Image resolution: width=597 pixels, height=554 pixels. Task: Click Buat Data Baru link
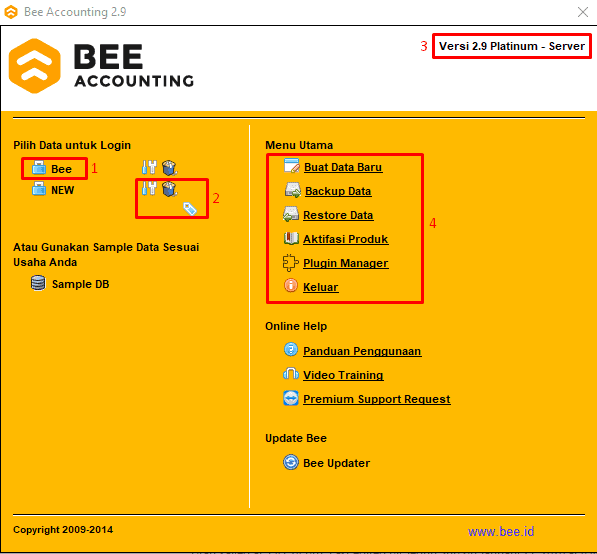pos(343,167)
